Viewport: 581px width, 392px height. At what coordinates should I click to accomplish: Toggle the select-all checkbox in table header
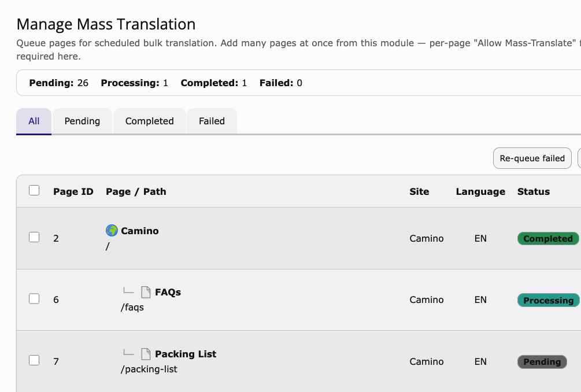pos(34,190)
